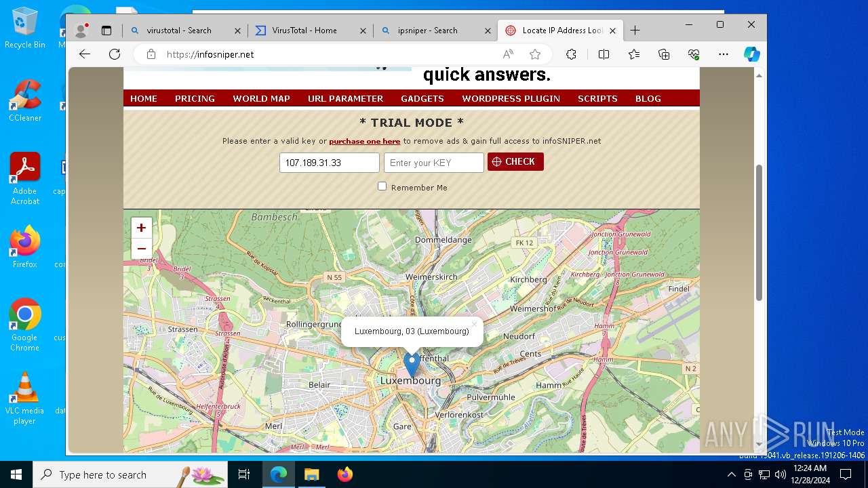
Task: Open the PRICING menu item
Action: click(195, 98)
